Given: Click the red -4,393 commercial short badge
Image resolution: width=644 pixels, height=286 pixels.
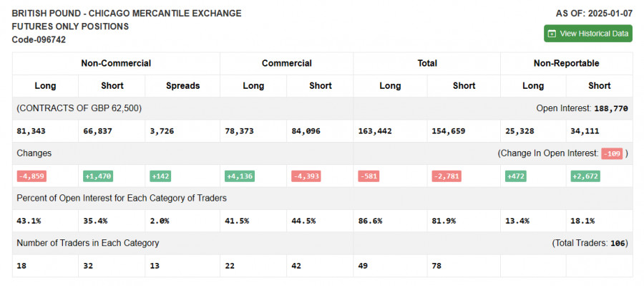Looking at the screenshot, I should click(306, 176).
